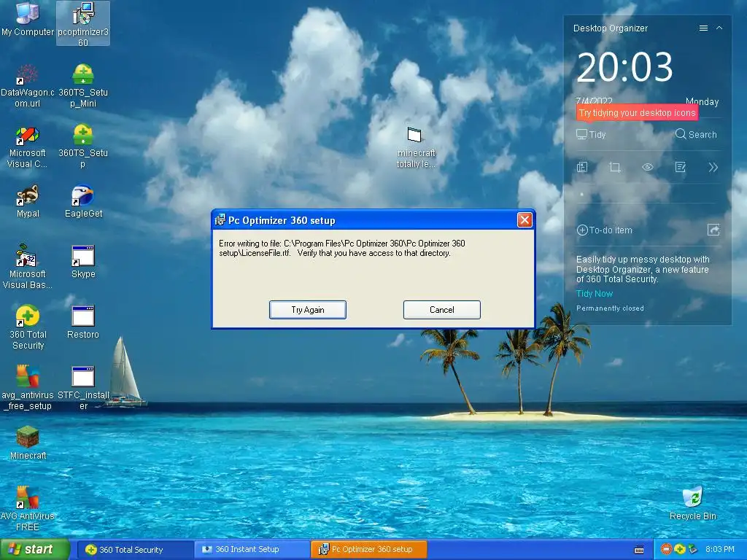
Task: Select the Microsoft Visual C++ shortcut
Action: click(x=27, y=147)
